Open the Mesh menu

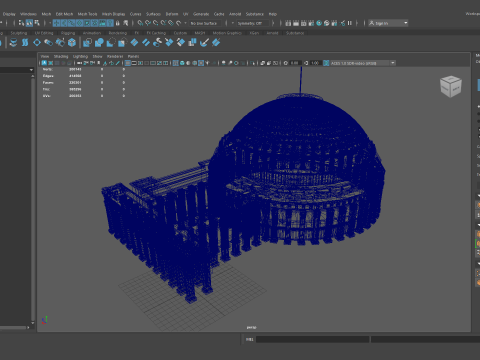pyautogui.click(x=46, y=14)
